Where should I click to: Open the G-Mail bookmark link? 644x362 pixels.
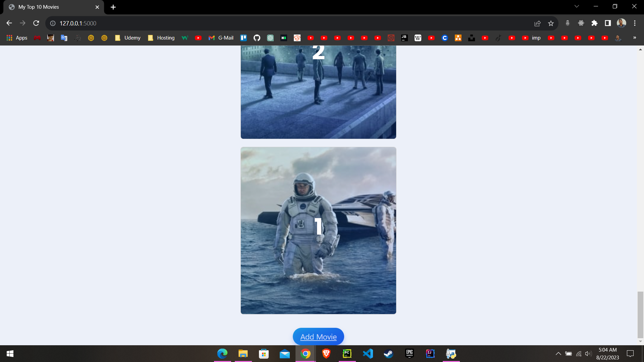pyautogui.click(x=221, y=38)
